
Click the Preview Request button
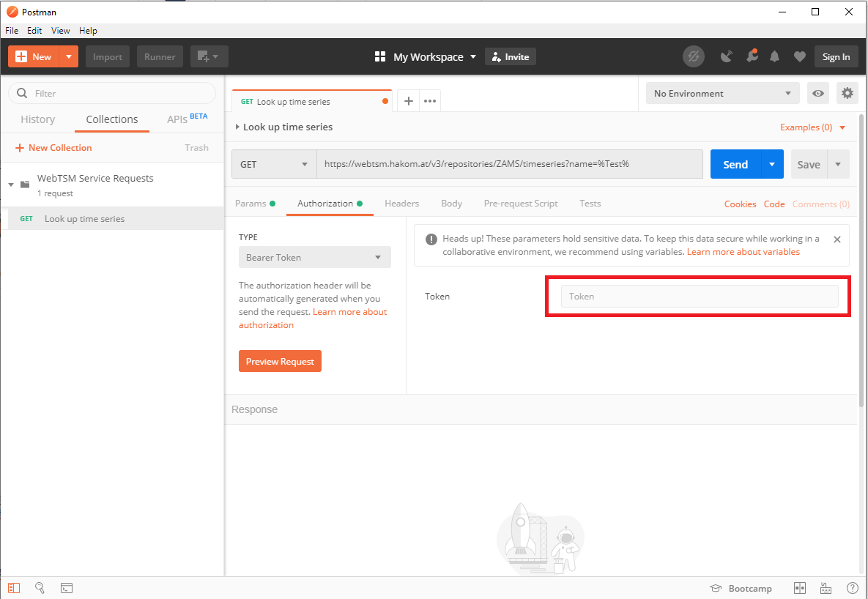[x=280, y=361]
